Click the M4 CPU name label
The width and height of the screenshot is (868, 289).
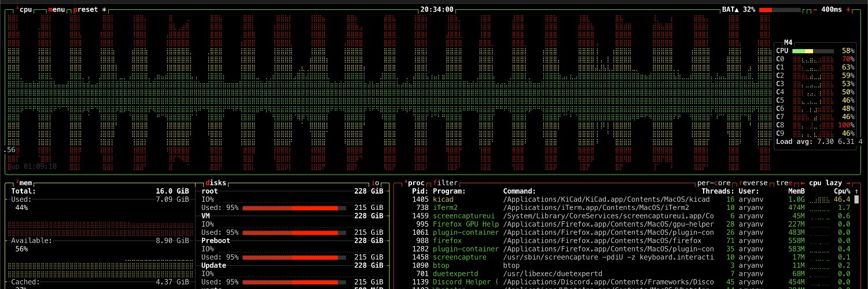(788, 43)
